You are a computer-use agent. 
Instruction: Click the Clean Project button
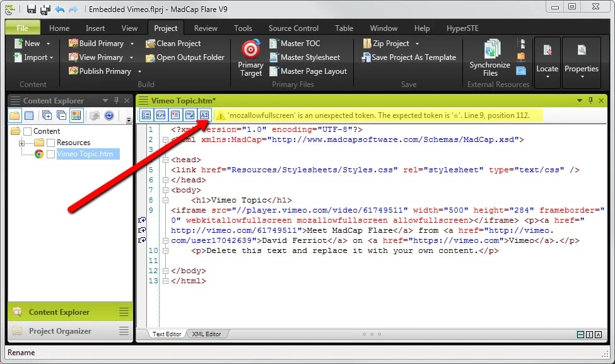tap(173, 44)
